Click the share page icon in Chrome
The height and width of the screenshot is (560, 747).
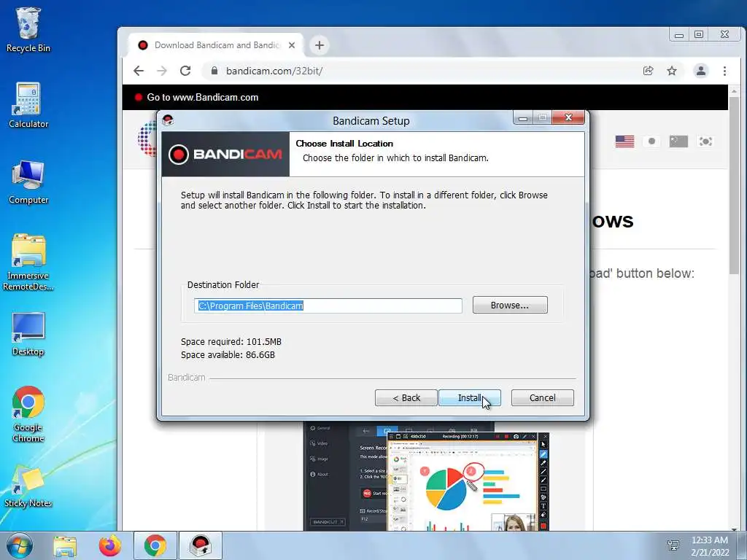coord(648,71)
